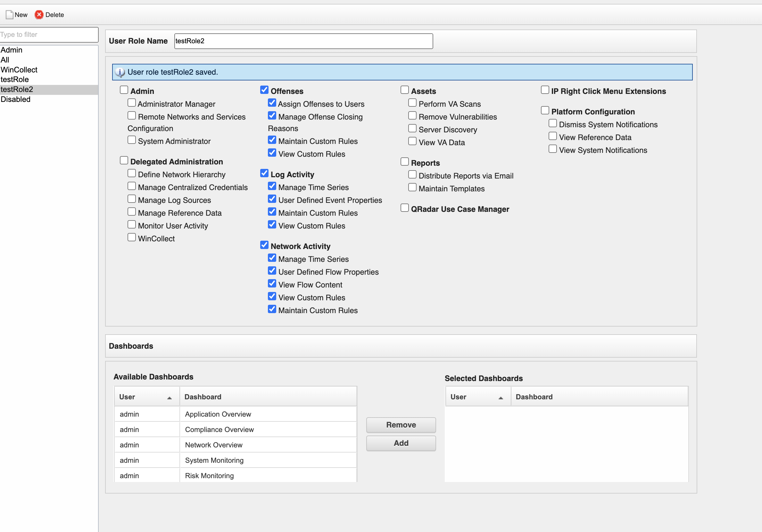The image size is (762, 532).
Task: Select the testRole role in list
Action: [49, 79]
